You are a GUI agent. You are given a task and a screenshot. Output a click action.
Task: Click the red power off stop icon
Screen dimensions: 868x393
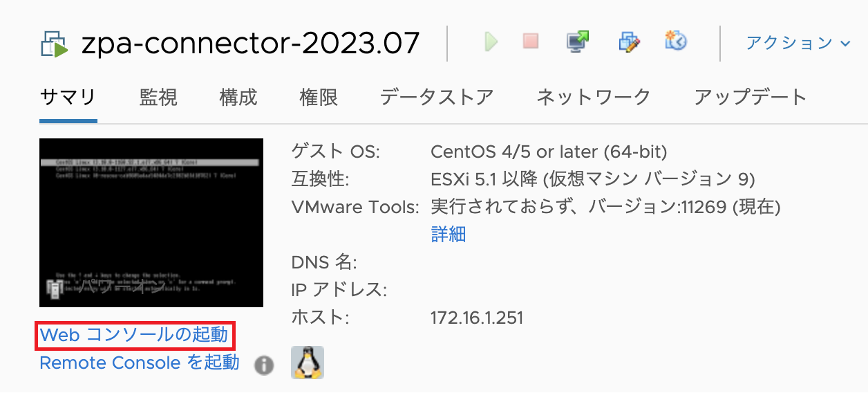[x=531, y=42]
